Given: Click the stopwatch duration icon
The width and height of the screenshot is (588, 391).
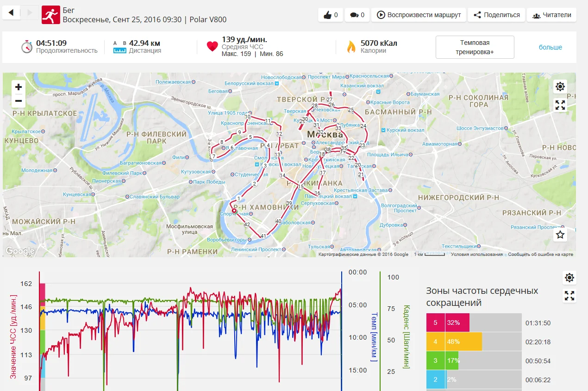Looking at the screenshot, I should [x=27, y=47].
